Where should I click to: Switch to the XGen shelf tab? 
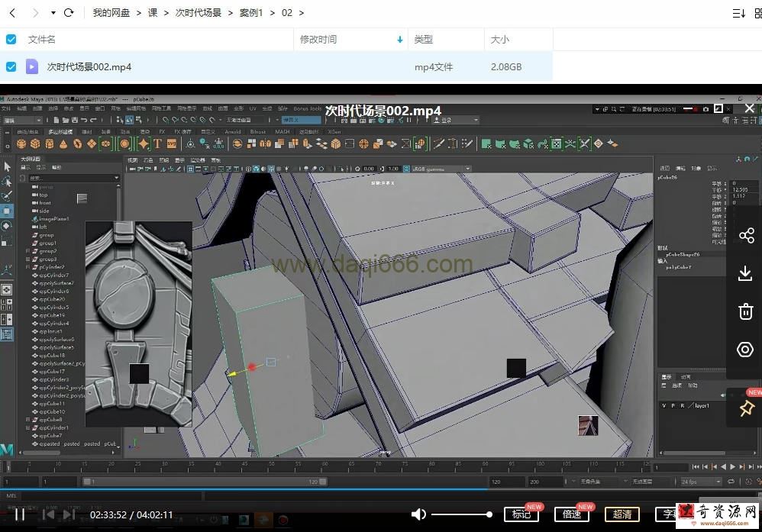334,131
